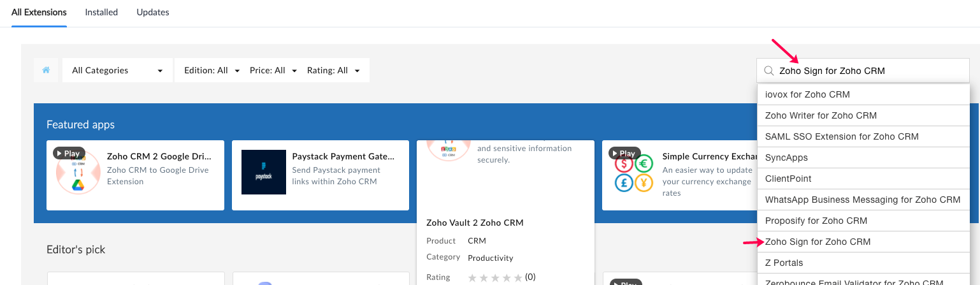Switch to the Updates tab
The height and width of the screenshot is (285, 980).
coord(153,12)
